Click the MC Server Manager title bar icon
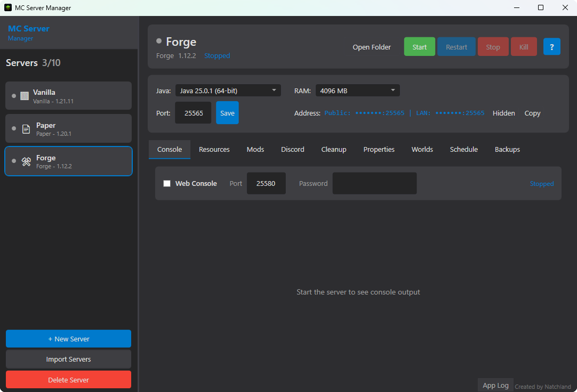The height and width of the screenshot is (392, 577). [x=8, y=7]
